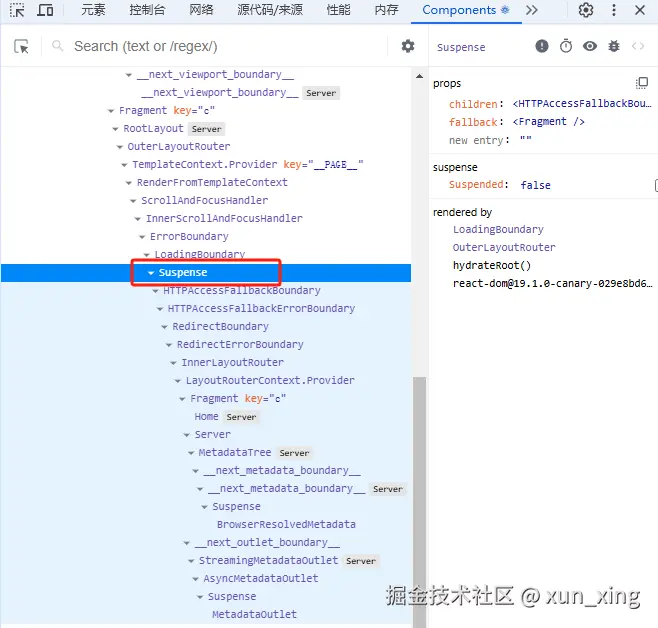Image resolution: width=658 pixels, height=628 pixels.
Task: Open the 源代码/来源 tab
Action: click(270, 10)
